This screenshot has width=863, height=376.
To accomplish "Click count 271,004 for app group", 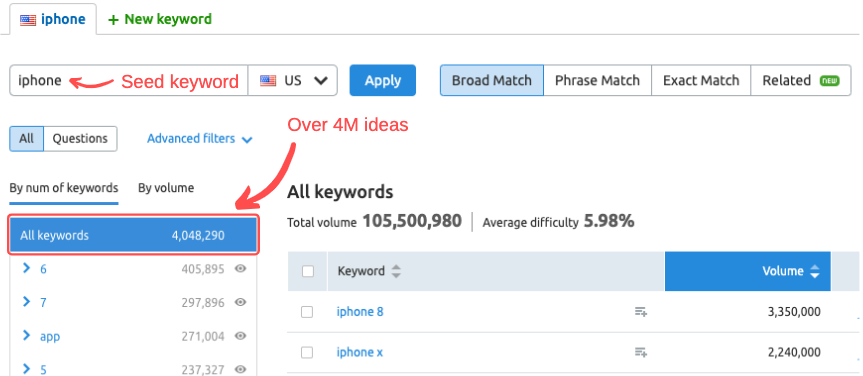I will click(x=203, y=336).
